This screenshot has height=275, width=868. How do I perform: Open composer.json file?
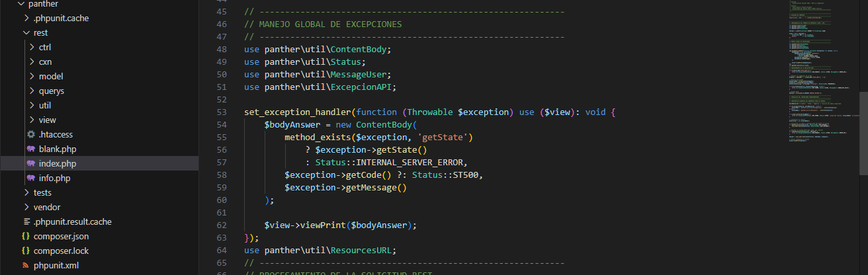62,236
